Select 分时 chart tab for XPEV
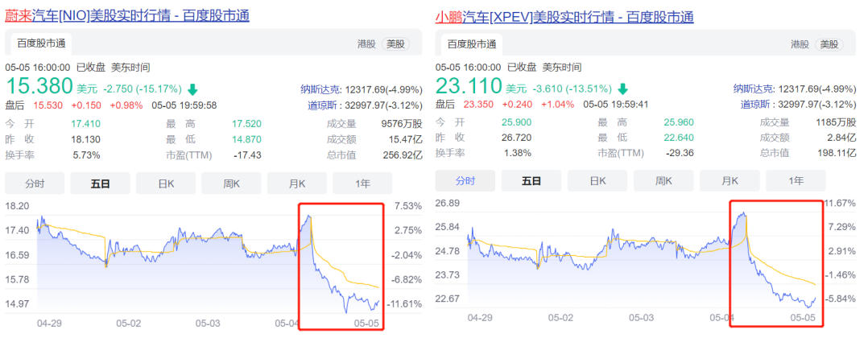This screenshot has height=338, width=868. [x=465, y=181]
